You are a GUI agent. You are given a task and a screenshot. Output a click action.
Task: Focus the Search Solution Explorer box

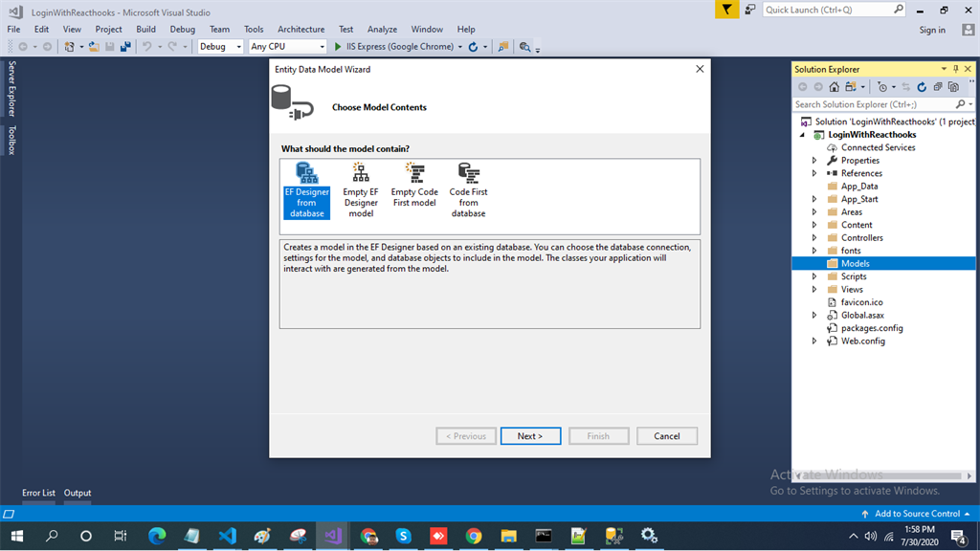coord(875,104)
